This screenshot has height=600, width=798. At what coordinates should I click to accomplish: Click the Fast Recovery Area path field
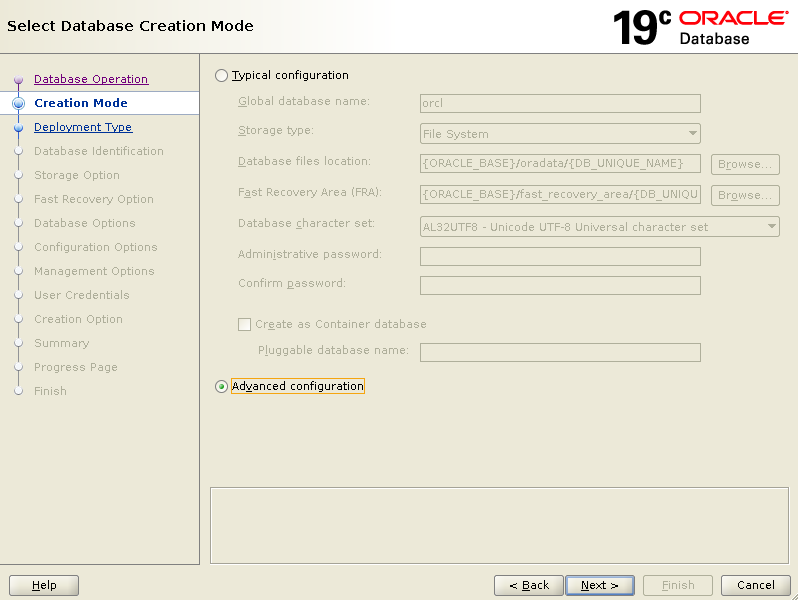pos(560,194)
